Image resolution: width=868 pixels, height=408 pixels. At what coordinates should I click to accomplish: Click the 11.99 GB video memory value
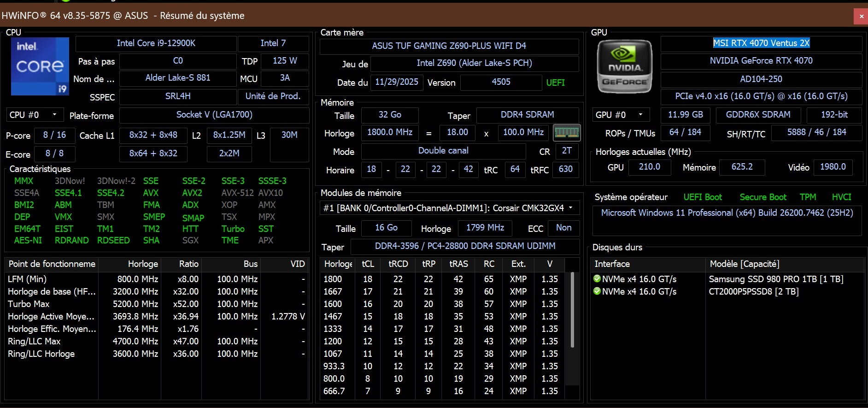tap(686, 115)
